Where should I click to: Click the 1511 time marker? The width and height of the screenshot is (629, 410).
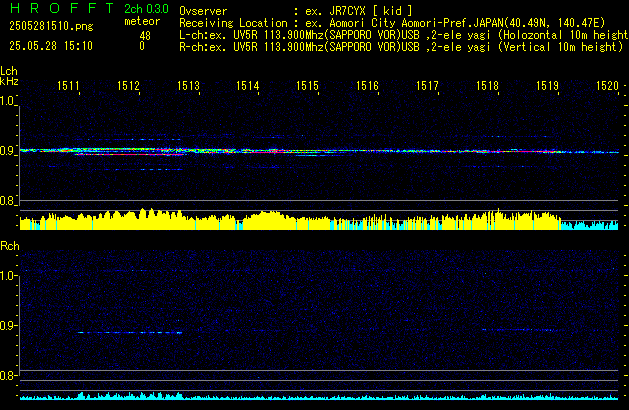pyautogui.click(x=68, y=86)
